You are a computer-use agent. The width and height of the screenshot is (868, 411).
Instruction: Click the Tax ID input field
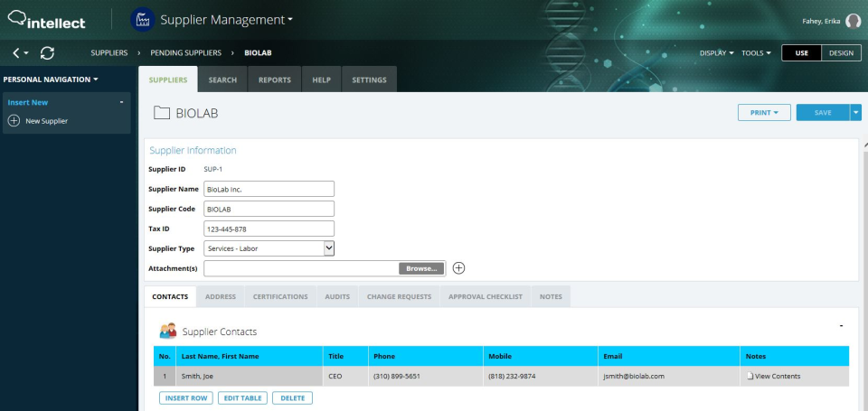pos(269,229)
